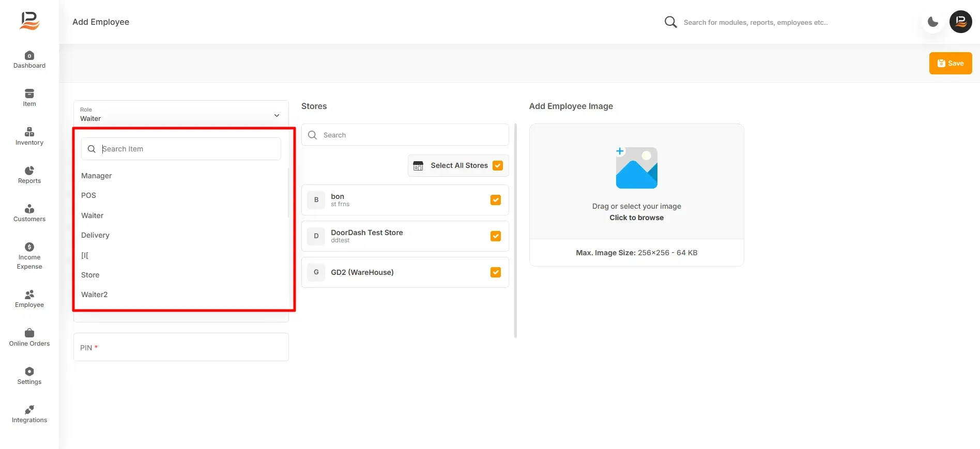This screenshot has height=449, width=980.
Task: Open the profile avatar menu
Action: (961, 22)
